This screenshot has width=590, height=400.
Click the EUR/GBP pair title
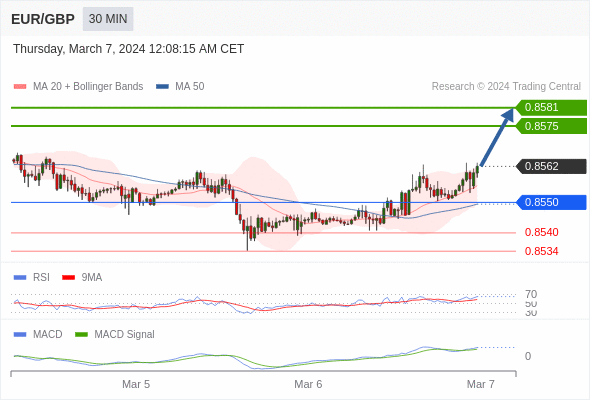[43, 19]
